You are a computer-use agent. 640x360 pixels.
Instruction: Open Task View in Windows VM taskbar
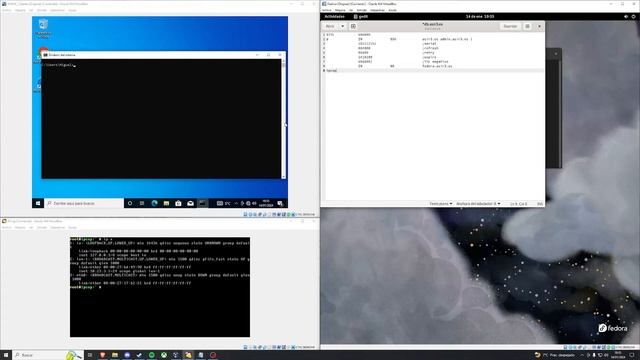(142, 203)
